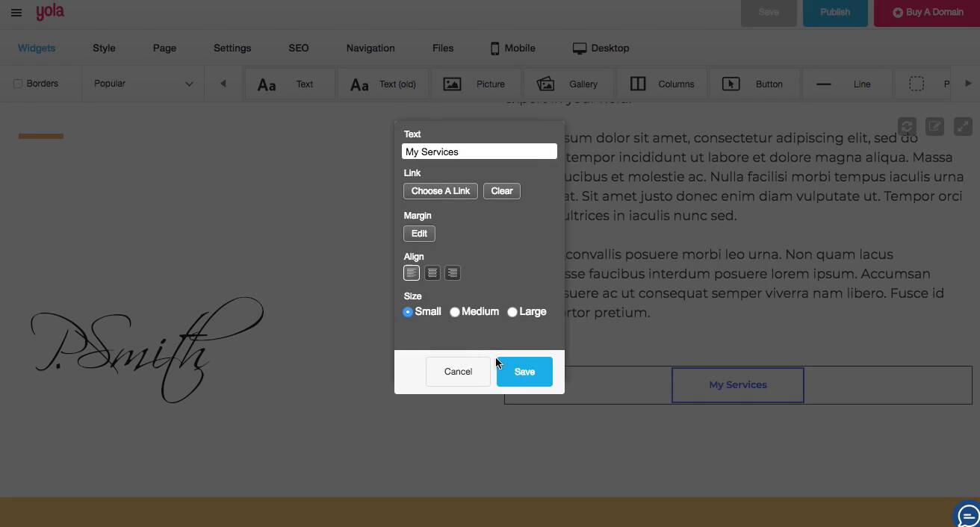Select the Large size option
This screenshot has height=527, width=980.
[512, 312]
